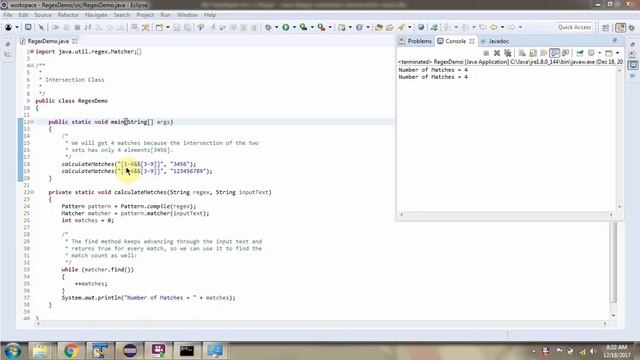The width and height of the screenshot is (640, 360).
Task: Click the editor vertical scrollbar
Action: pyautogui.click(x=613, y=262)
